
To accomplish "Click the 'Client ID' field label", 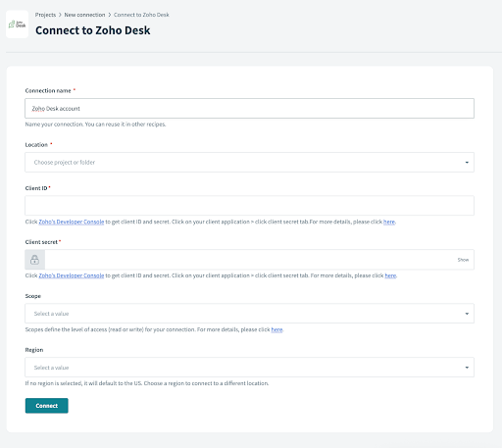I will coord(36,188).
